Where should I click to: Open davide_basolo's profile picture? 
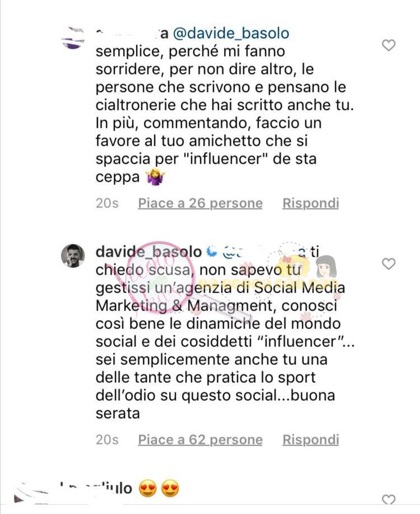73,256
